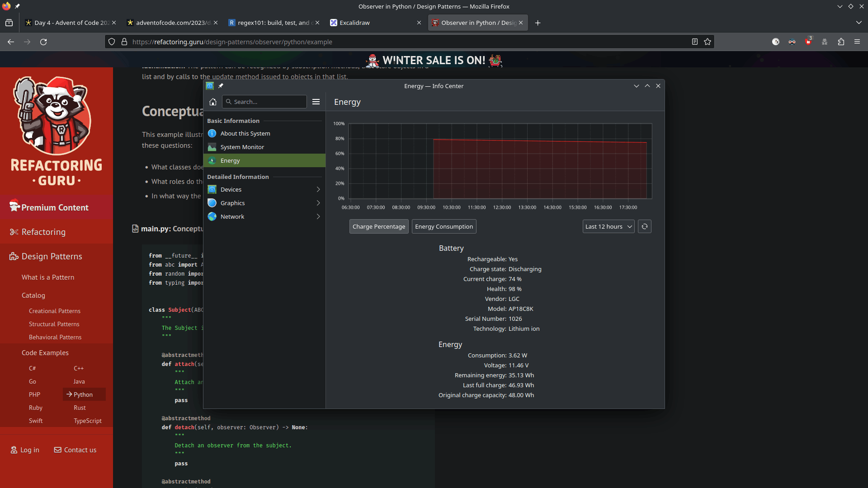
Task: Click the Info Center search field
Action: pos(267,102)
